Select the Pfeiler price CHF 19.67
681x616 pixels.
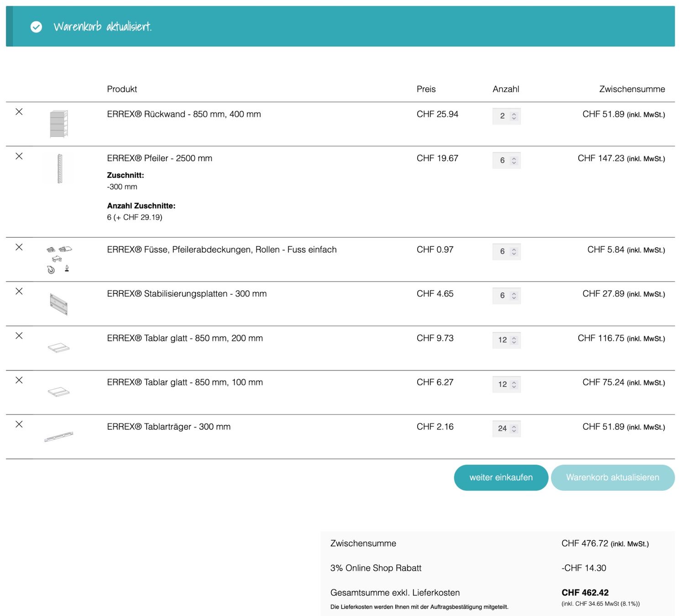click(x=437, y=158)
